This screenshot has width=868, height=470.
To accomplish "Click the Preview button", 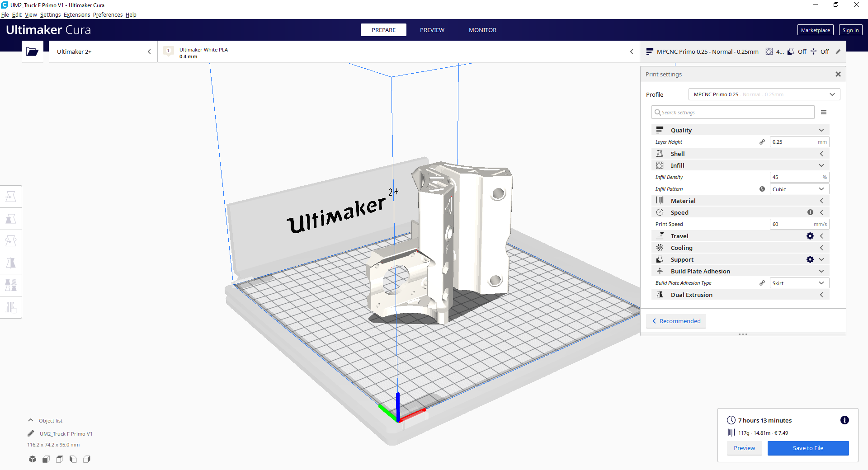I will coord(744,448).
